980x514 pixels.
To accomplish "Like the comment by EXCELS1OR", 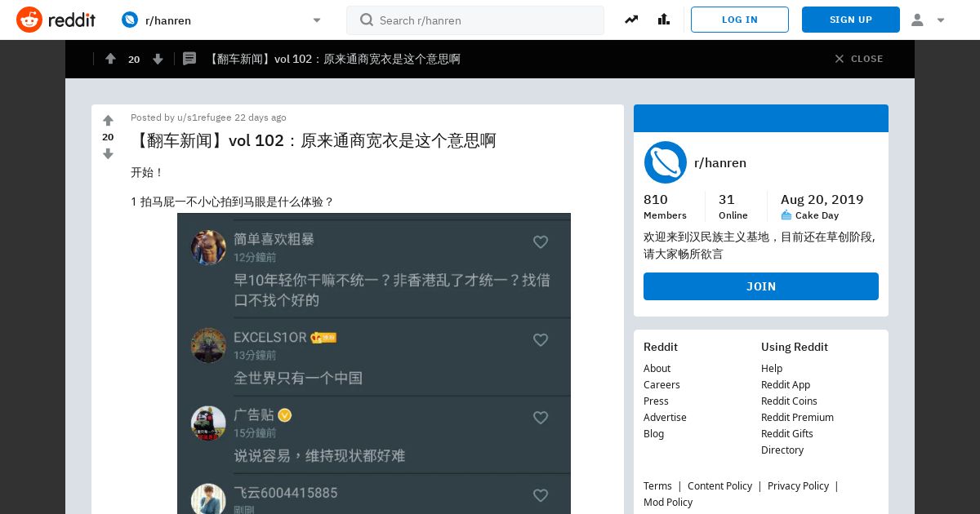I will (541, 340).
